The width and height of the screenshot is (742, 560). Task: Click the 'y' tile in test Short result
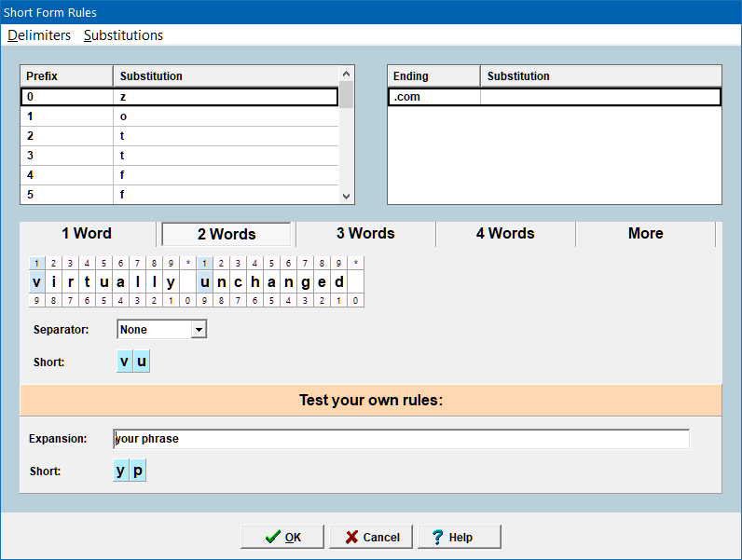click(121, 471)
